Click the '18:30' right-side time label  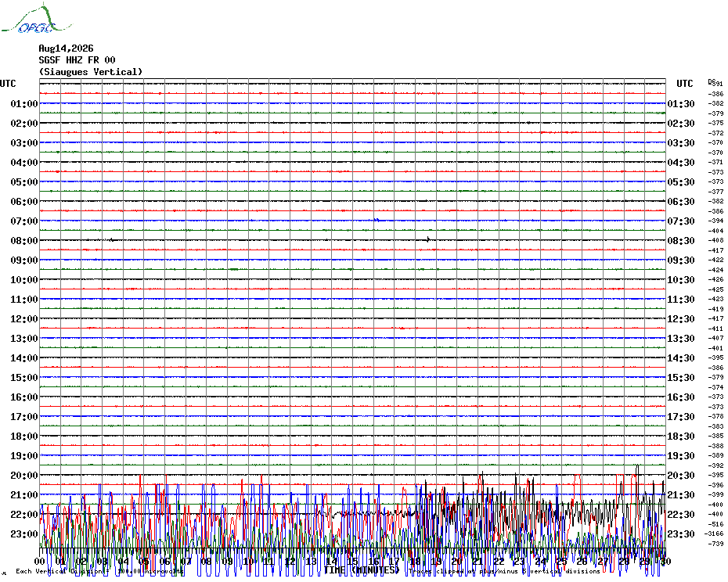pyautogui.click(x=681, y=436)
